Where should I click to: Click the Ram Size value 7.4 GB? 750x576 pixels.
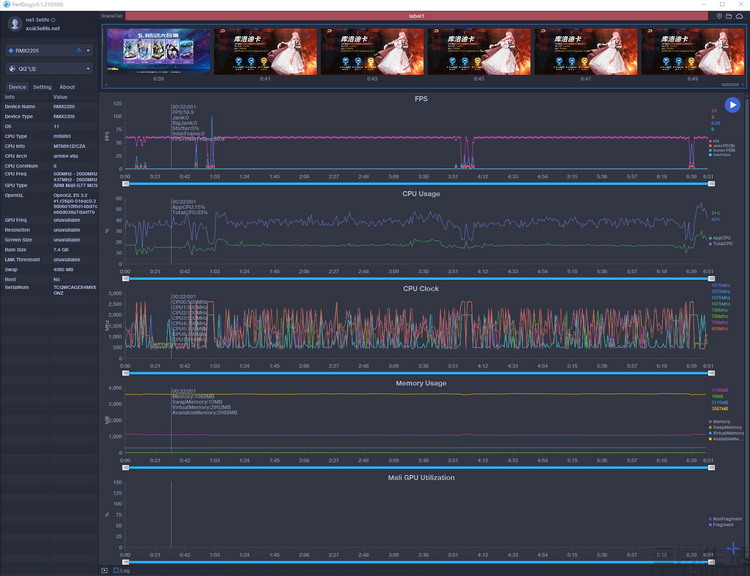click(x=61, y=250)
